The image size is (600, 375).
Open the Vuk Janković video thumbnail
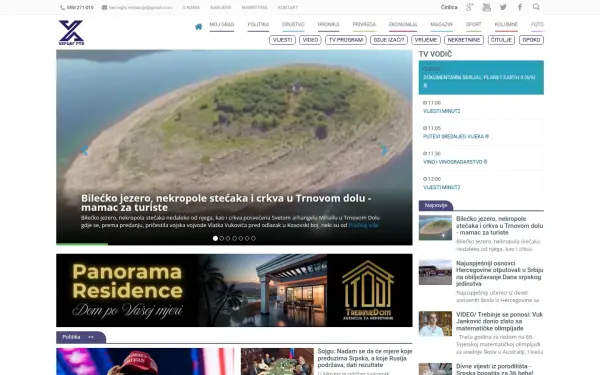point(435,324)
